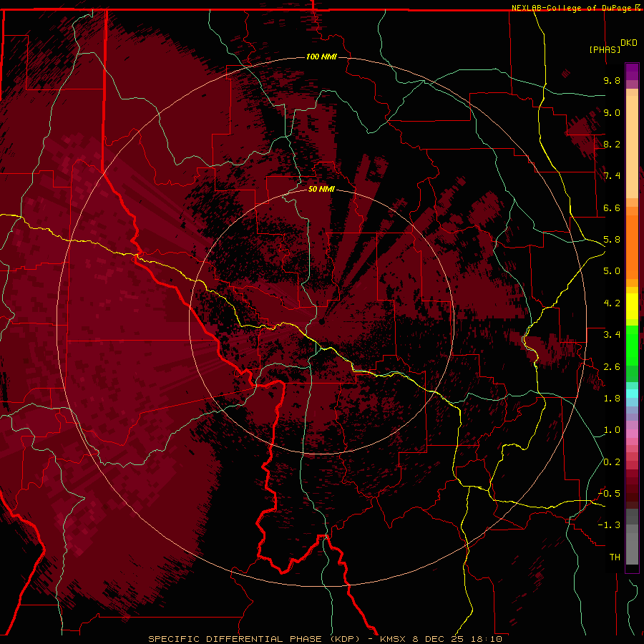Click the 50 NMI range ring label

[x=321, y=189]
